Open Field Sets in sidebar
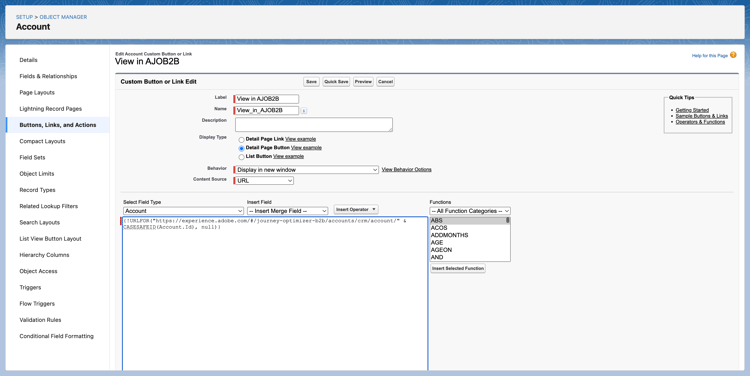 coord(32,157)
